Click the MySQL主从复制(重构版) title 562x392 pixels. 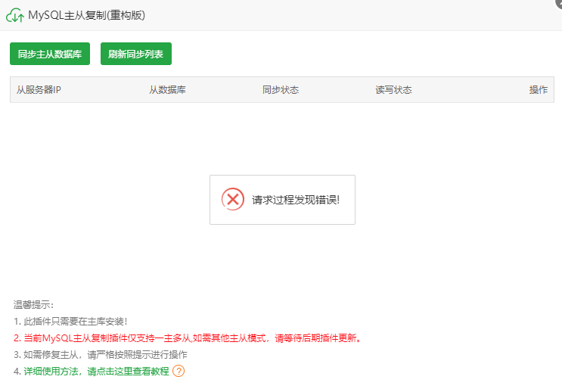pos(87,15)
